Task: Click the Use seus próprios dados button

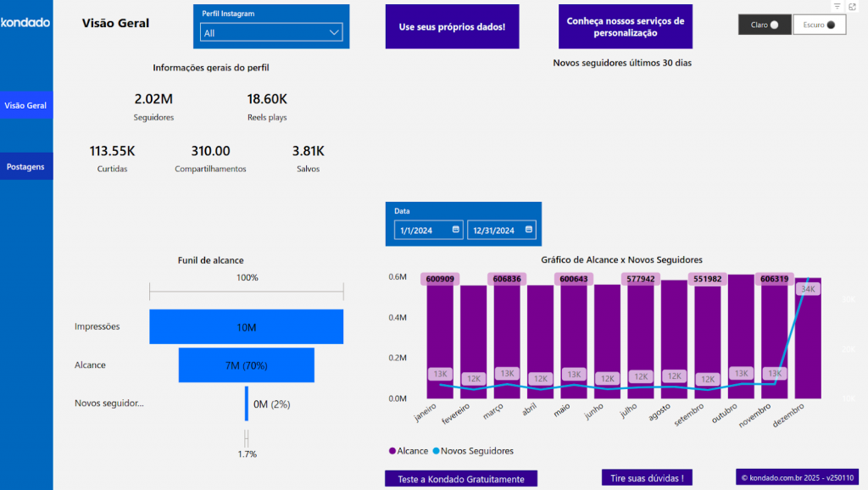Action: (x=452, y=26)
